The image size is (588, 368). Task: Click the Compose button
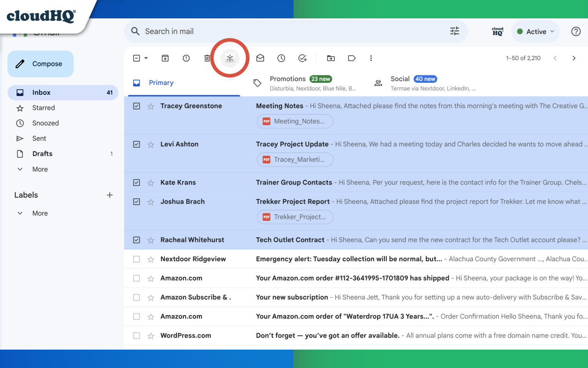click(40, 64)
